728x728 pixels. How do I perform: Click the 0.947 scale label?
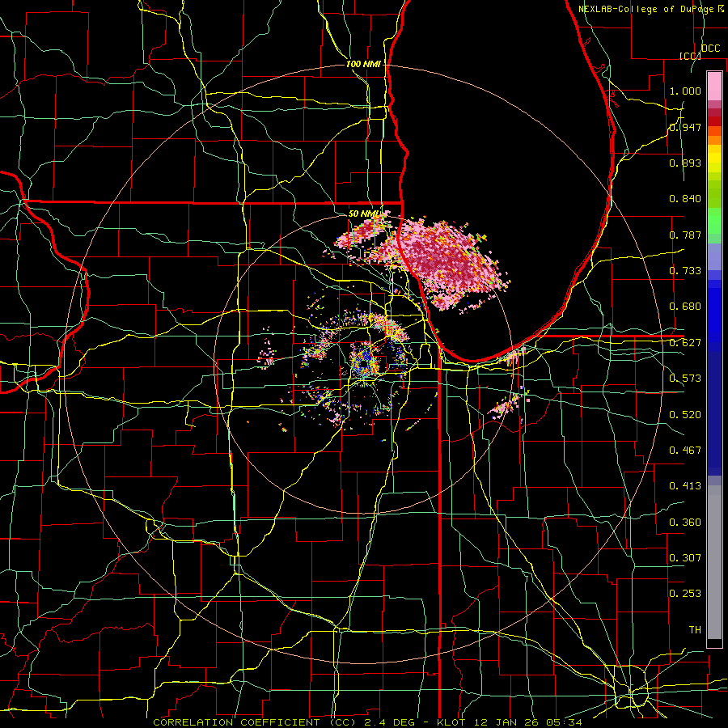coord(685,127)
